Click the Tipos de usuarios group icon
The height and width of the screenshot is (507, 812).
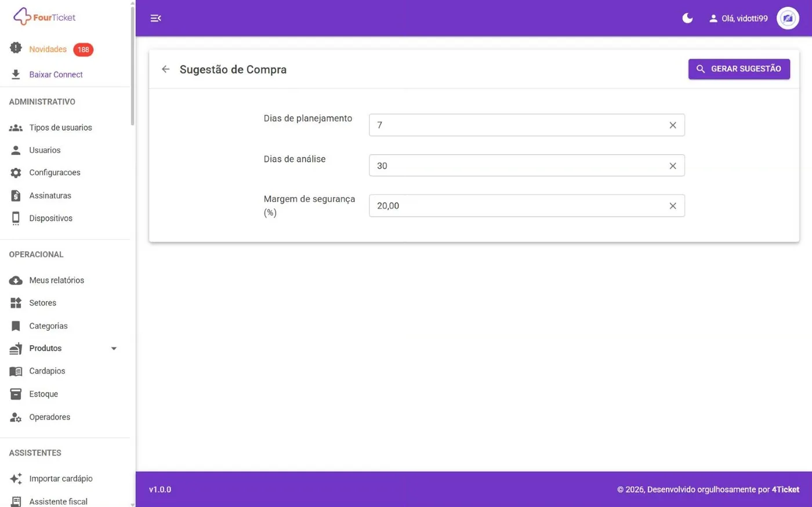tap(16, 128)
